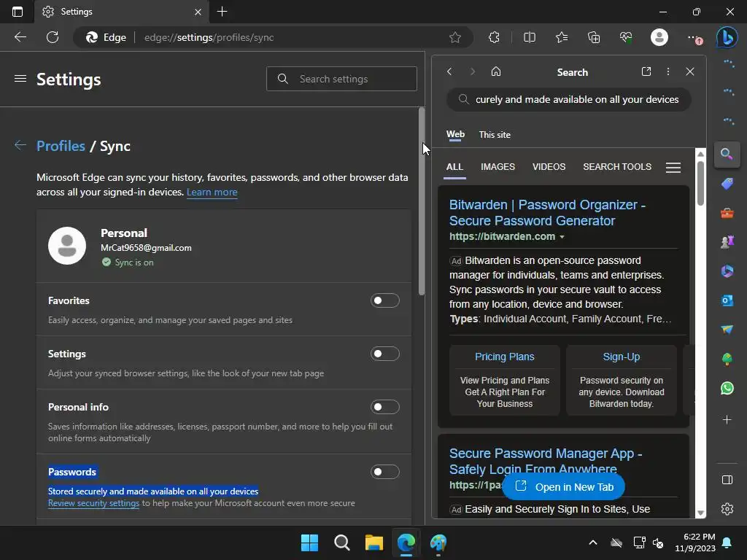747x560 pixels.
Task: Show hidden system tray icons chevron
Action: (x=593, y=542)
